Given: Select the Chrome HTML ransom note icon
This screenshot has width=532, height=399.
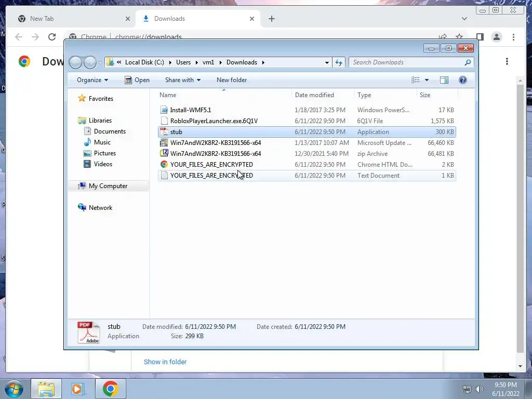Looking at the screenshot, I should [164, 164].
